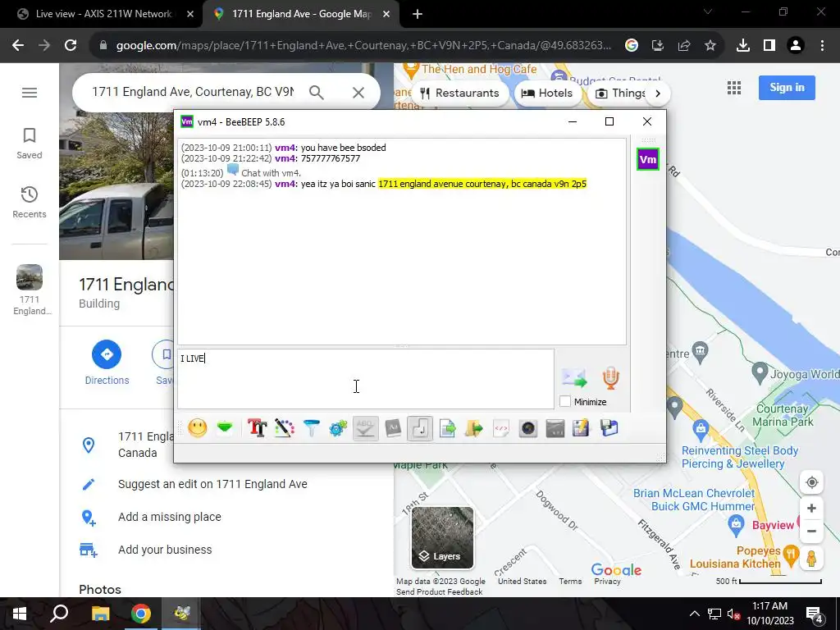840x630 pixels.
Task: Click the blue funnel filter messages icon
Action: click(x=311, y=428)
